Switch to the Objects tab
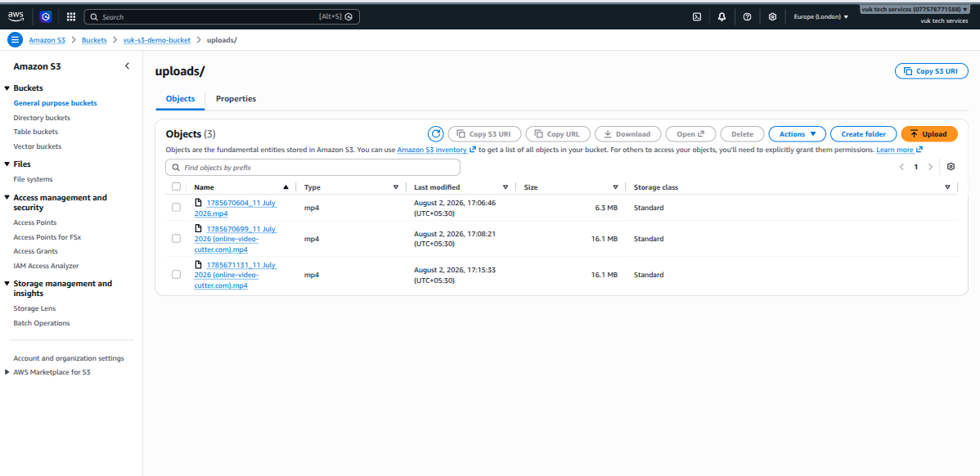980x476 pixels. coord(180,99)
